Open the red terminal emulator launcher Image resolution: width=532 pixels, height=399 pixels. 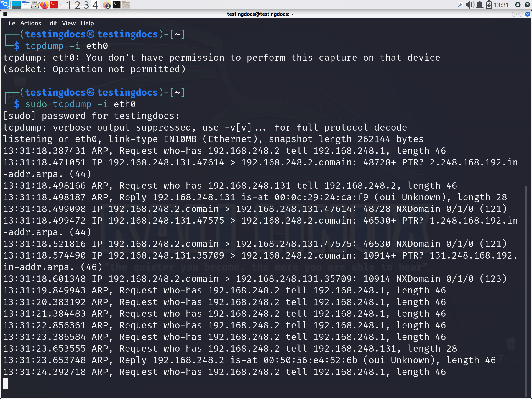[x=54, y=5]
